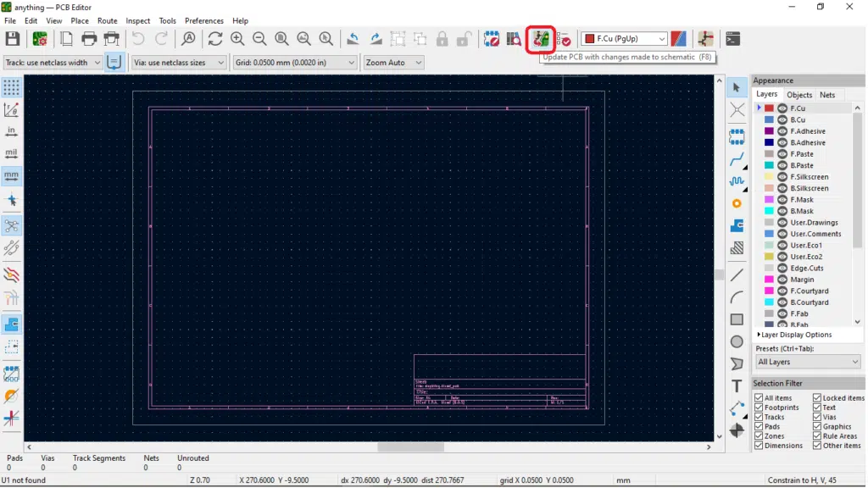868x488 pixels.
Task: Switch units to millimeters
Action: 11,176
